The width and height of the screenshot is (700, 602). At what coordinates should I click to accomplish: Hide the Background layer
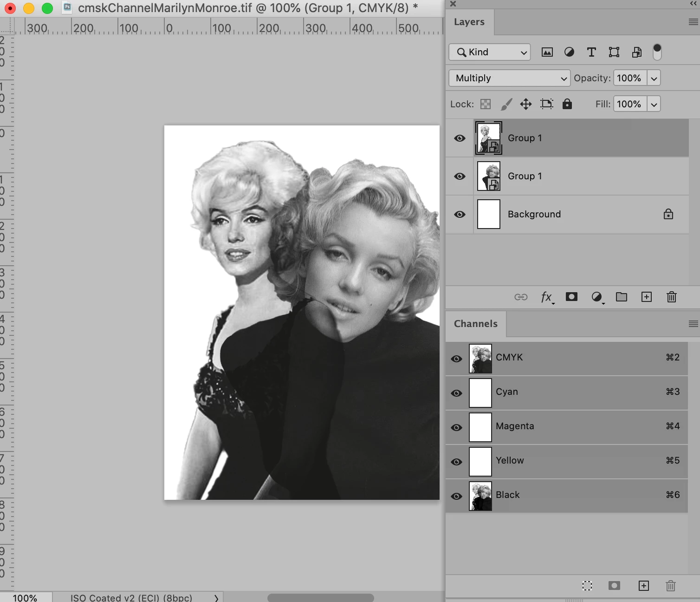coord(460,215)
